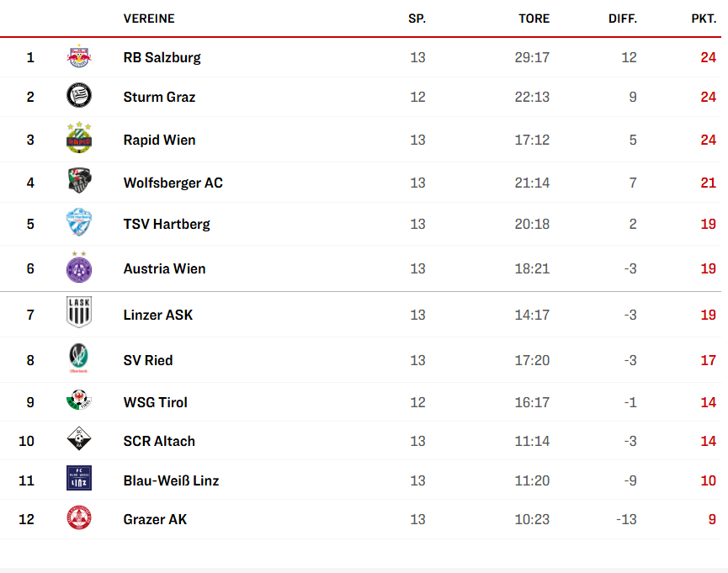Image resolution: width=728 pixels, height=573 pixels.
Task: Click the Blau-Weiß Linz blue logo
Action: click(79, 480)
